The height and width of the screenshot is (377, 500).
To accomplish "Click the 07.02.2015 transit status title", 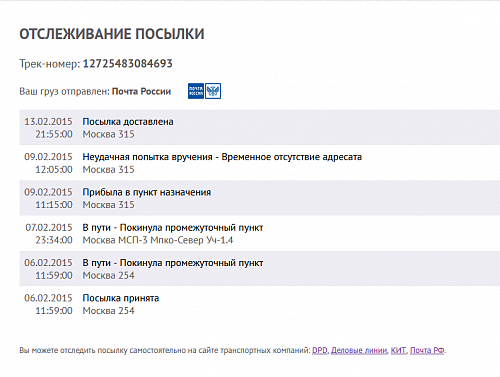I will (173, 228).
